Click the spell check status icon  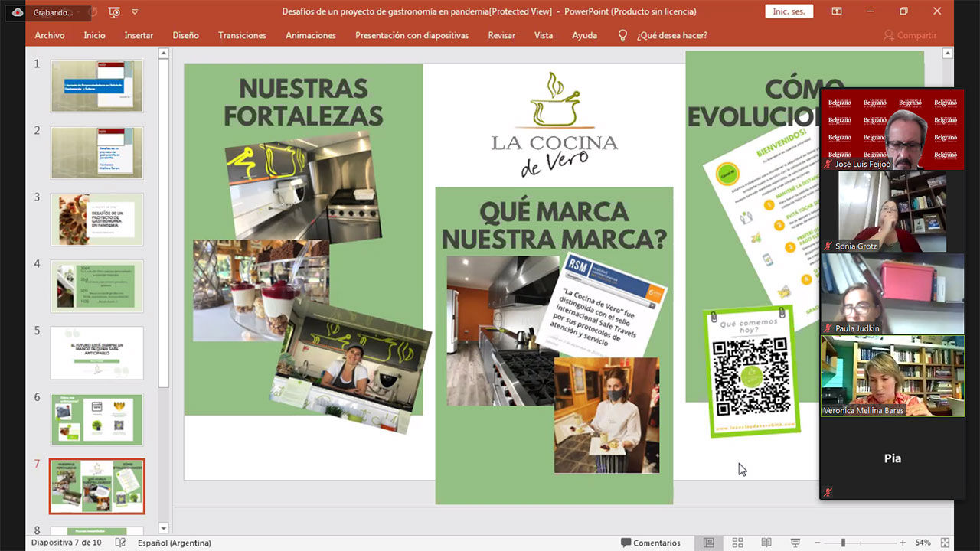coord(120,543)
